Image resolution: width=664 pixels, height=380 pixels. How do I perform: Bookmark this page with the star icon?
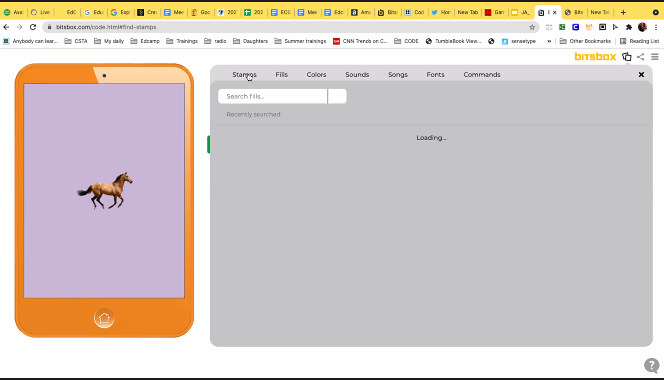(532, 27)
